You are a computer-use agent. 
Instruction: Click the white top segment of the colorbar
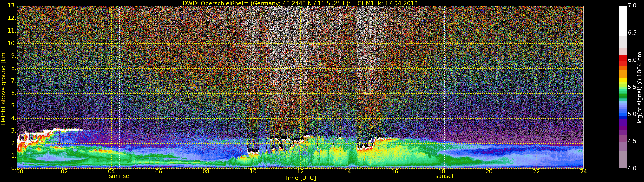[623, 21]
